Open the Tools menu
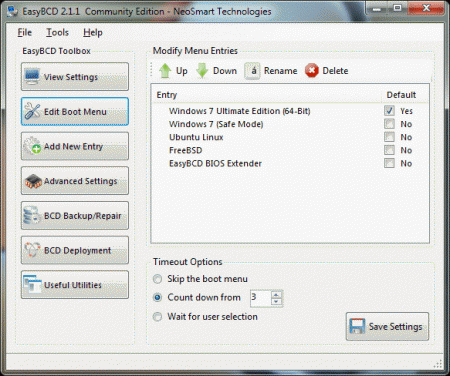This screenshot has width=450, height=376. (57, 32)
